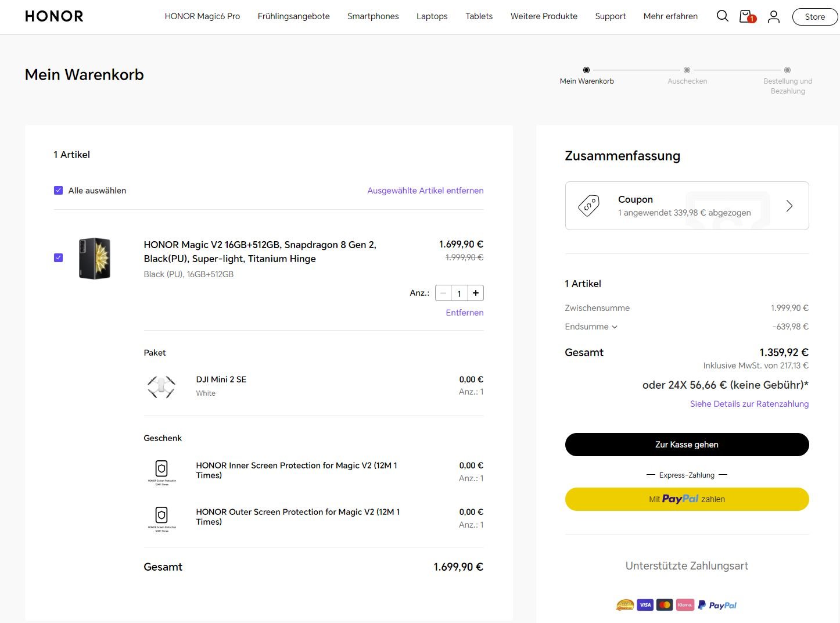Open the Smartphones menu
840x623 pixels.
(x=373, y=16)
